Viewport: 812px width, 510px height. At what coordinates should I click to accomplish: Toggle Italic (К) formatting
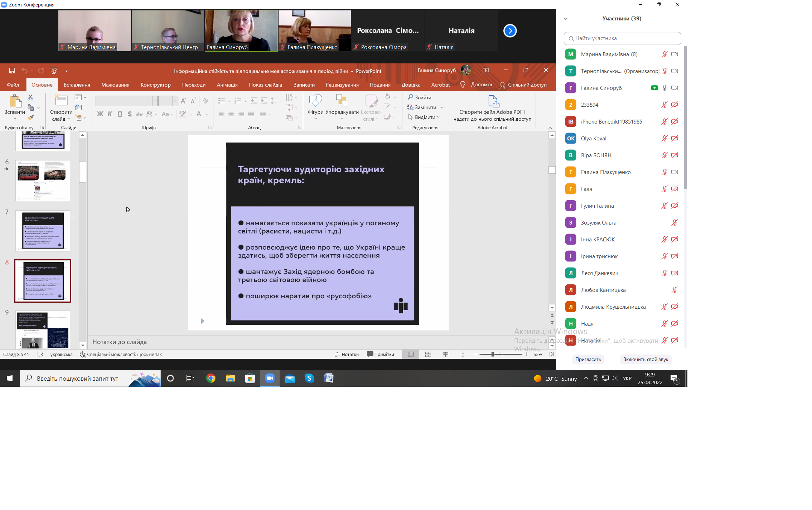[x=110, y=114]
